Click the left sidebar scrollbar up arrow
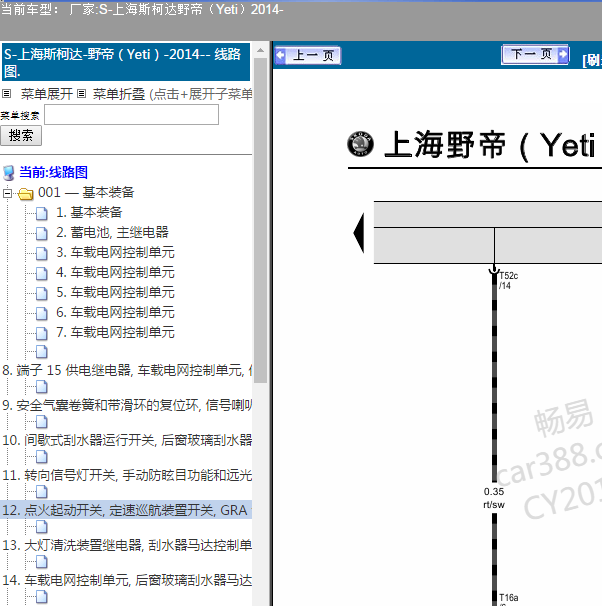 click(x=260, y=51)
